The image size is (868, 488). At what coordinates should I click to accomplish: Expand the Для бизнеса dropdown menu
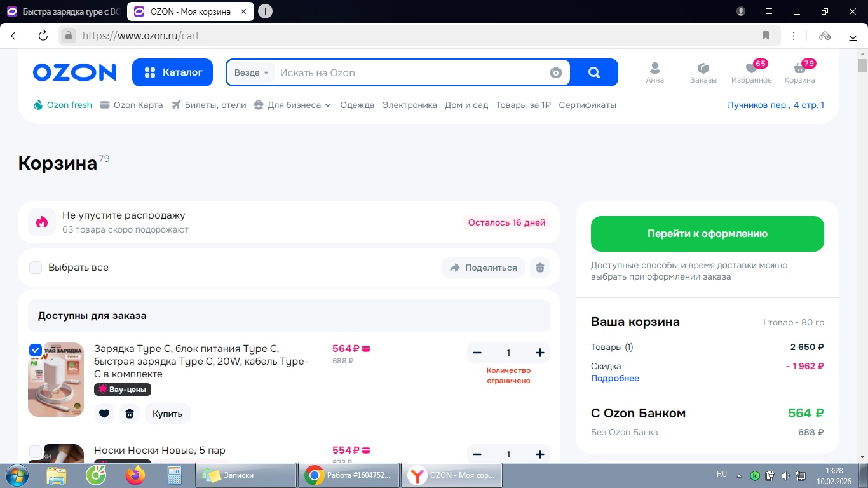tap(293, 105)
